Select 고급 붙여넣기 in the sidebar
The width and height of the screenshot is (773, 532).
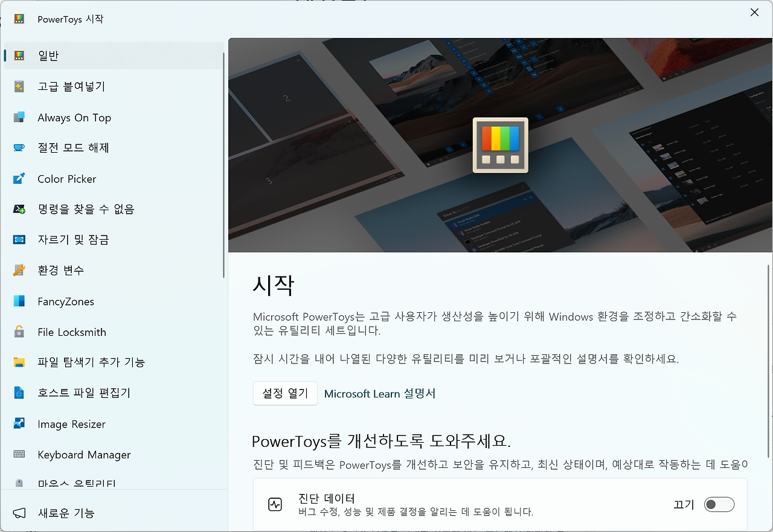pos(70,86)
